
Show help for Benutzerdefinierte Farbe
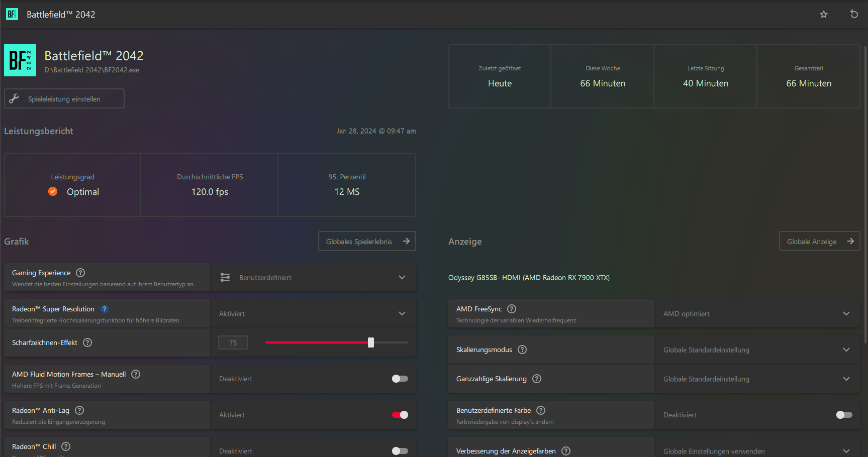[x=541, y=410]
